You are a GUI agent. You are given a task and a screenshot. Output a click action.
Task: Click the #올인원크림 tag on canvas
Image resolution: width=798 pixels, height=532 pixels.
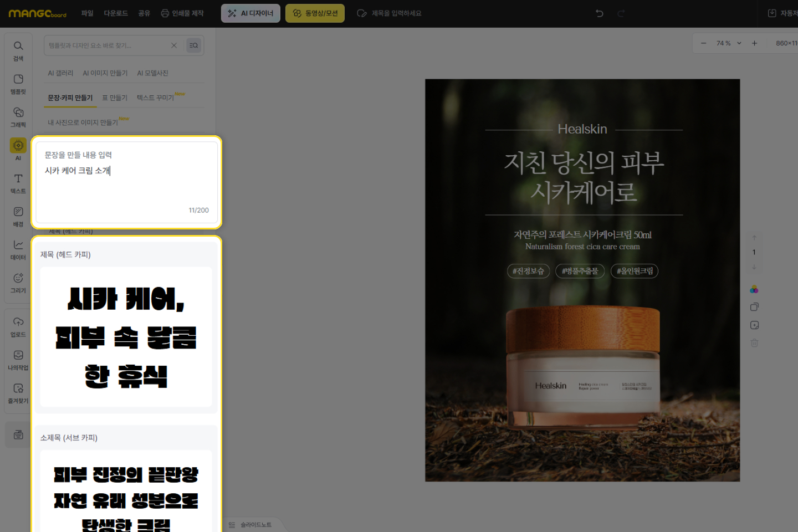pyautogui.click(x=635, y=271)
